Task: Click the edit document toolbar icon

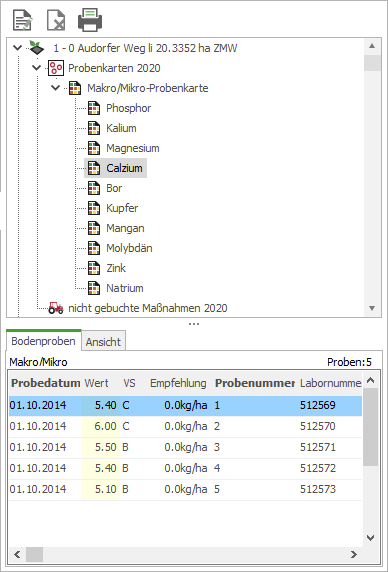Action: (23, 20)
